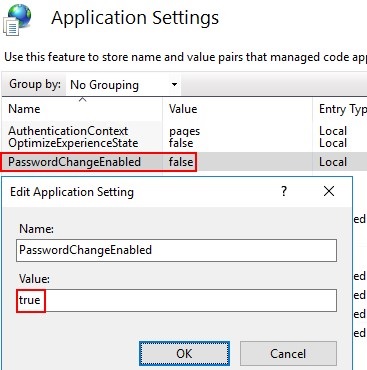
Task: Click the pages value of AuthenticationContext
Action: click(184, 131)
